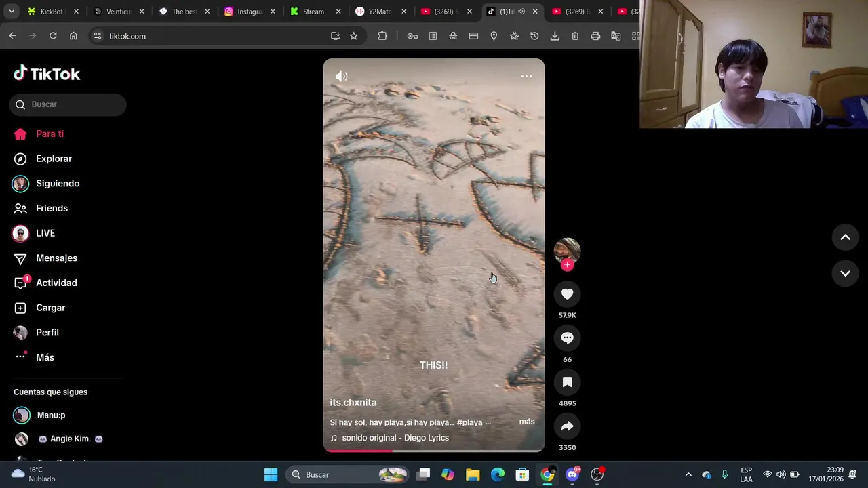Open the browser downloads icon
This screenshot has width=868, height=488.
pyautogui.click(x=555, y=36)
